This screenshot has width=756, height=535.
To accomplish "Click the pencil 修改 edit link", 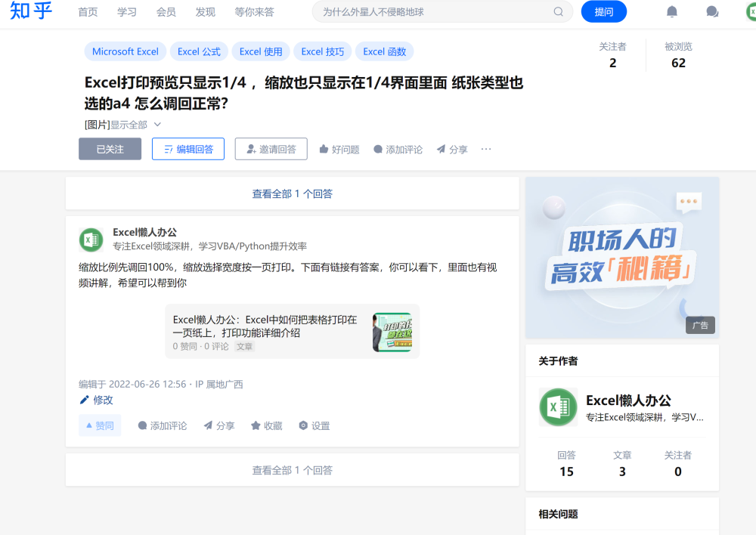I will click(97, 400).
